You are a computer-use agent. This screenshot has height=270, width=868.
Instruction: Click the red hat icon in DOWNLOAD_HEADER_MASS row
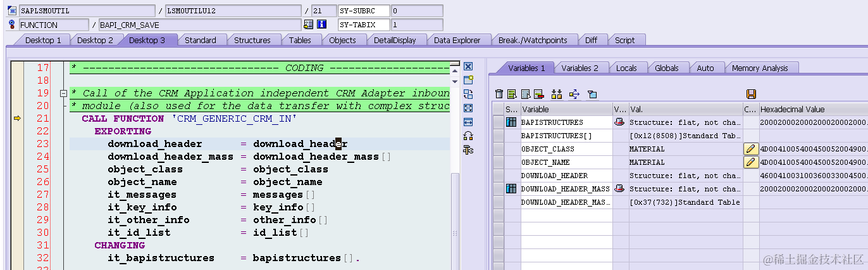click(619, 189)
